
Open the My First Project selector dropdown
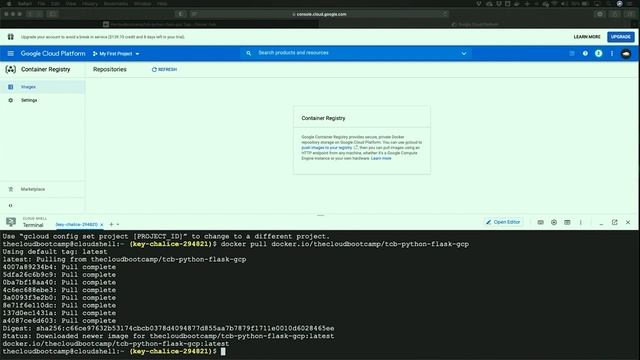coord(116,53)
